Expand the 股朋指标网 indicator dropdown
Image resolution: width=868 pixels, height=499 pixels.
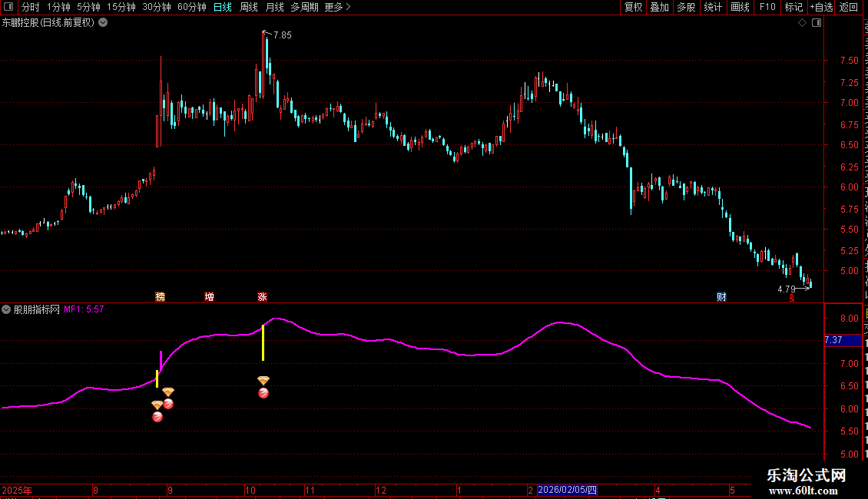6,310
